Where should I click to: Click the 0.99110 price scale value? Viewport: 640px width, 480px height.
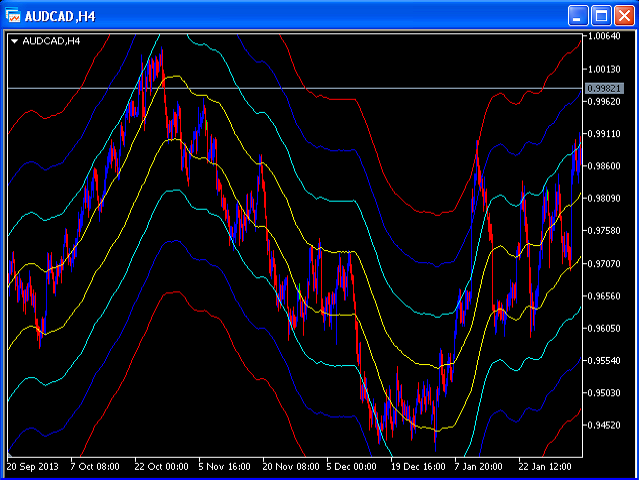[604, 133]
